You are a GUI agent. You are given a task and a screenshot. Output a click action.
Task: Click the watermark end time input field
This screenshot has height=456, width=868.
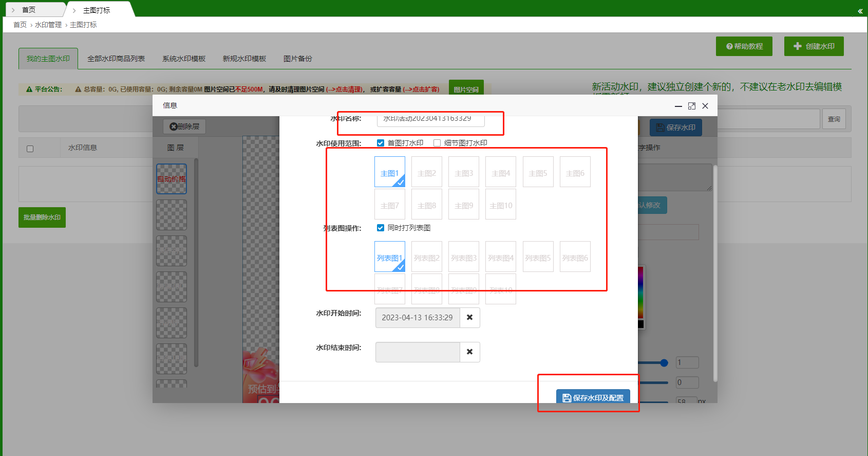(418, 352)
